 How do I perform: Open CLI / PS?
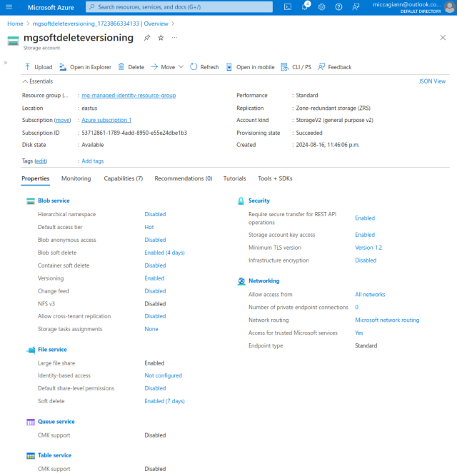coord(296,67)
